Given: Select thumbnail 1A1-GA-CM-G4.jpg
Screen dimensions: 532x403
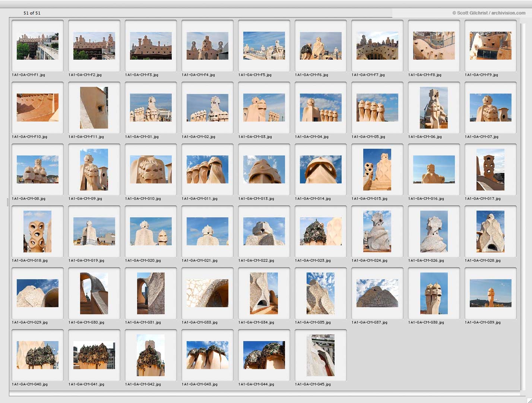Looking at the screenshot, I should click(x=321, y=108).
